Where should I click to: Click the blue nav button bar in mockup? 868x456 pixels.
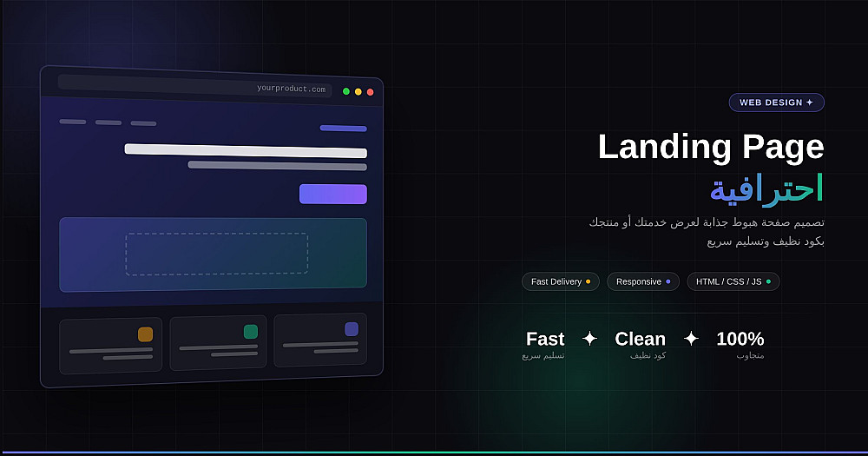click(x=343, y=129)
